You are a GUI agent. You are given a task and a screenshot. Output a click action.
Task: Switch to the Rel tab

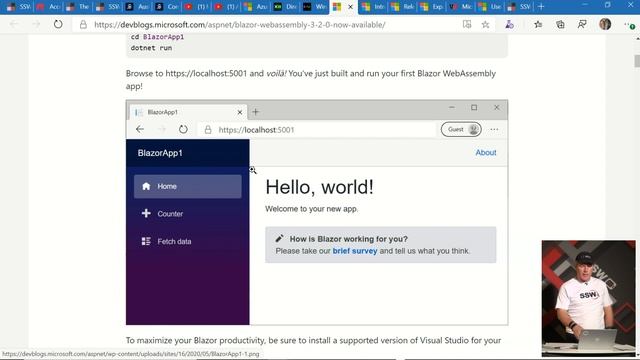[x=402, y=7]
